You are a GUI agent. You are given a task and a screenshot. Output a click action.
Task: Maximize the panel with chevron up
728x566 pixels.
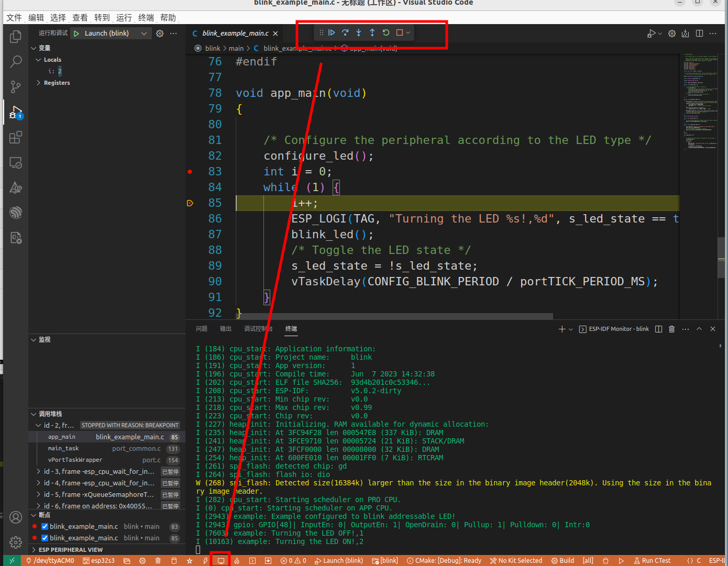(699, 329)
